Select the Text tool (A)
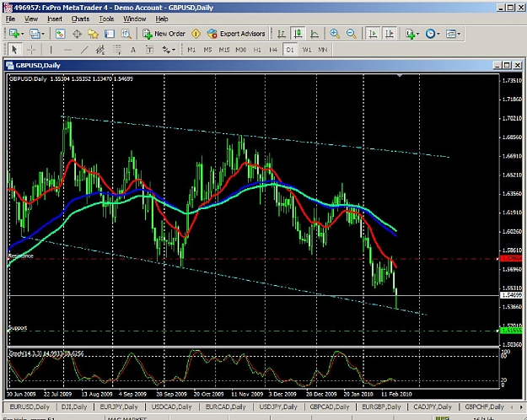 [x=133, y=50]
